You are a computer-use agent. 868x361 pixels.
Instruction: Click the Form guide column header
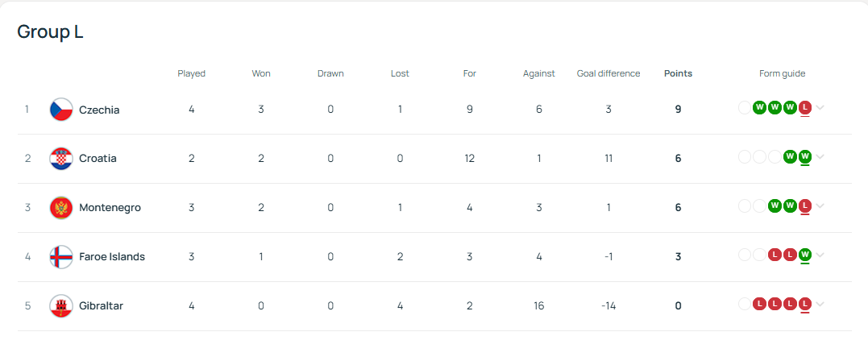783,73
